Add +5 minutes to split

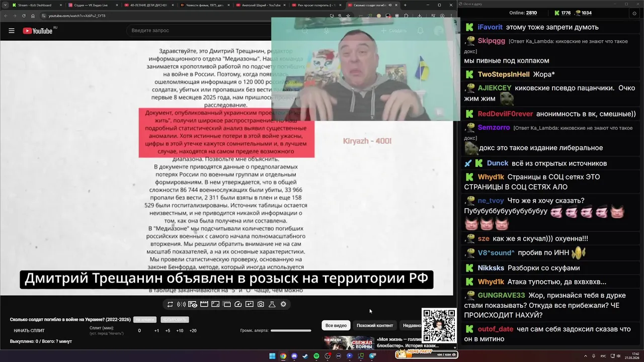click(168, 331)
